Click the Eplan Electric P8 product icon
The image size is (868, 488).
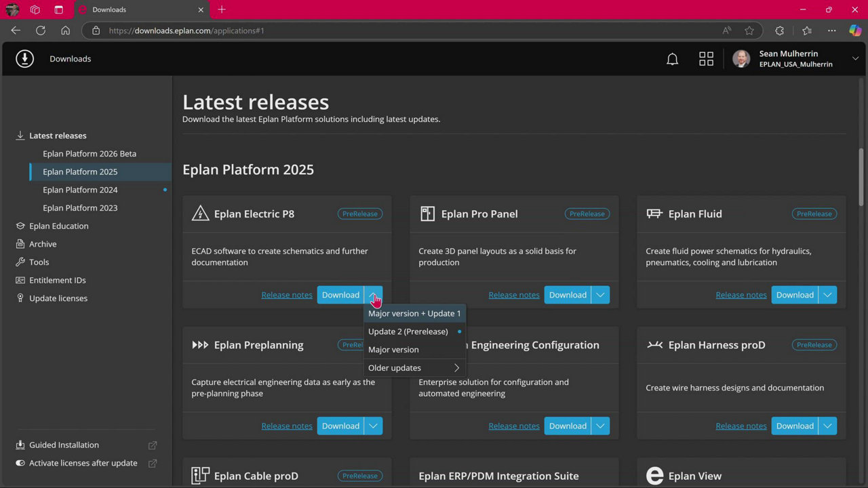pos(200,214)
